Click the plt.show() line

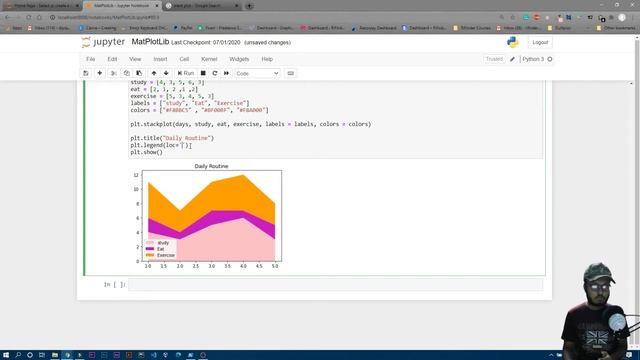coord(147,152)
